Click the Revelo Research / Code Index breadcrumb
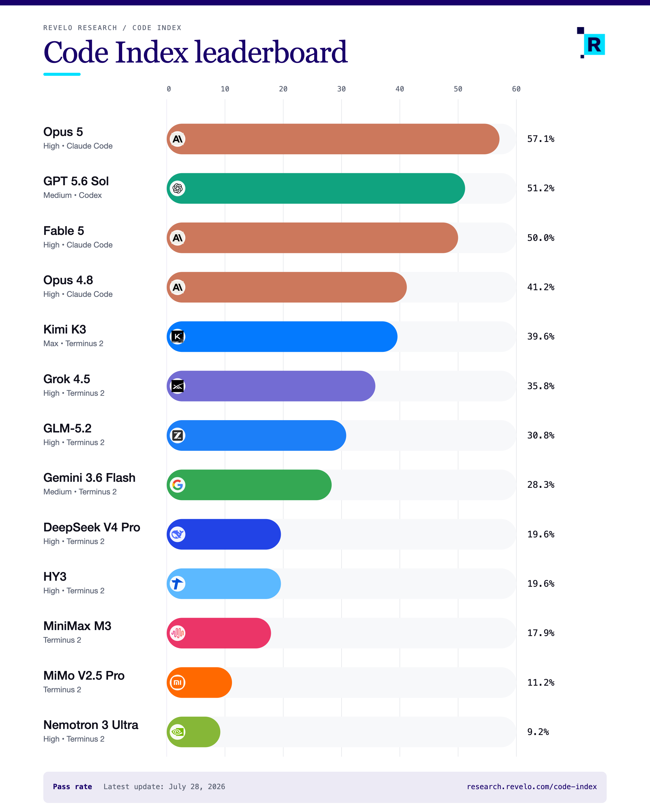 coord(112,28)
